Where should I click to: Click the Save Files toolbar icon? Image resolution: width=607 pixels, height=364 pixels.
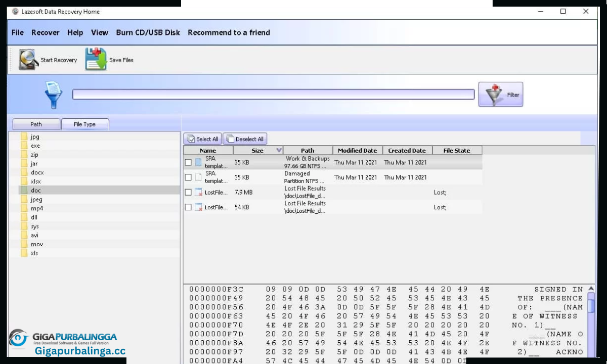(96, 59)
